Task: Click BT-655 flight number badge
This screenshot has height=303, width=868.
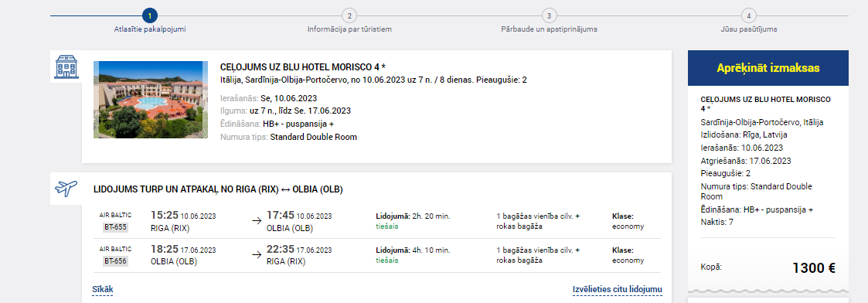Action: pyautogui.click(x=115, y=226)
